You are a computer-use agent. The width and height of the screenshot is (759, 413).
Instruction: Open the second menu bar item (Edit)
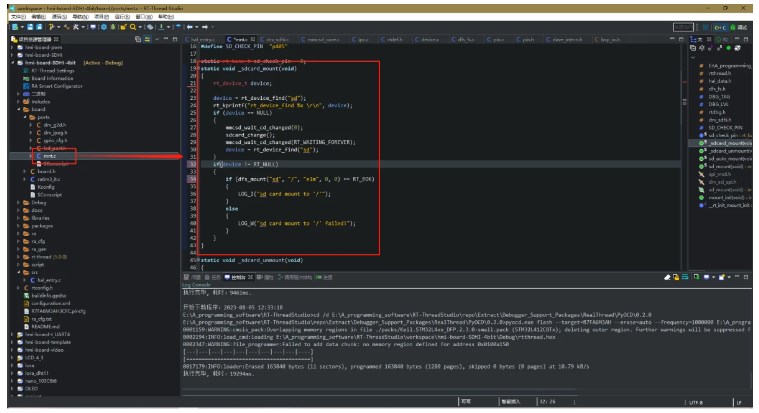point(38,16)
